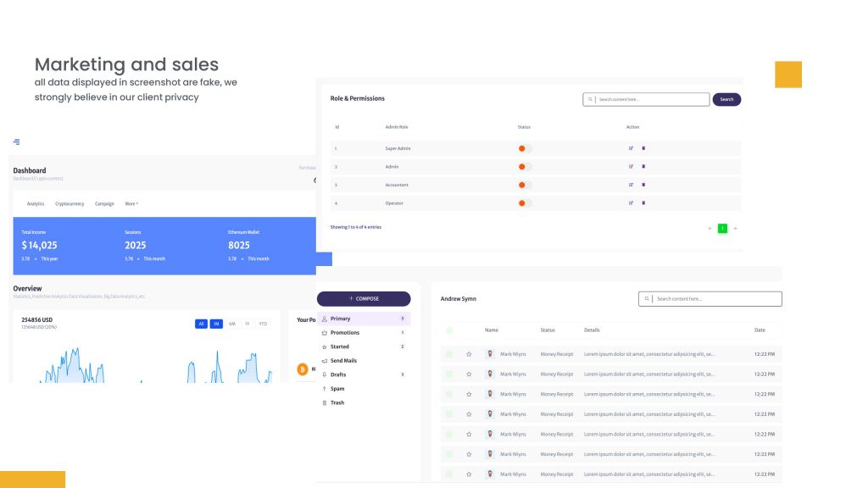Select the YTD chart range option
The height and width of the screenshot is (488, 868).
tap(263, 324)
